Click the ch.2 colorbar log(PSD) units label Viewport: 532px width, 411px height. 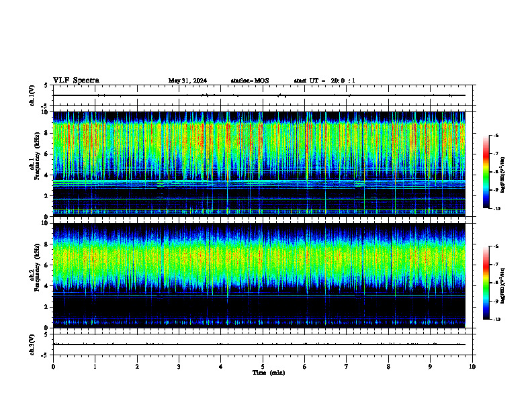pyautogui.click(x=503, y=285)
